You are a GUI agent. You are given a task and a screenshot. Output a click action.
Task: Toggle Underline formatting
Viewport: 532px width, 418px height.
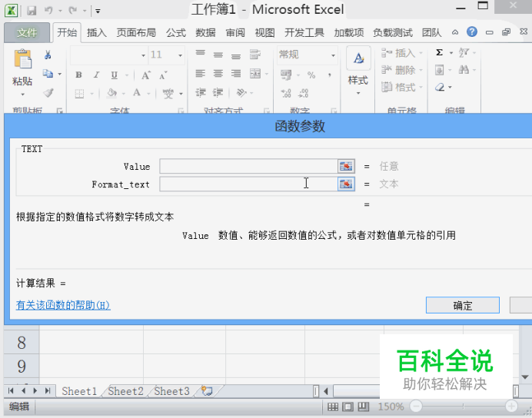(x=115, y=75)
